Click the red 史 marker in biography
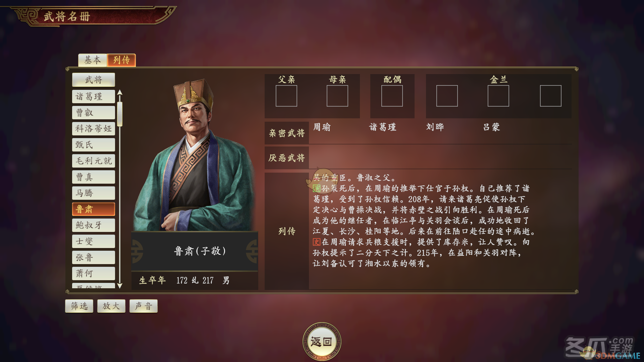644x362 pixels. tap(317, 242)
